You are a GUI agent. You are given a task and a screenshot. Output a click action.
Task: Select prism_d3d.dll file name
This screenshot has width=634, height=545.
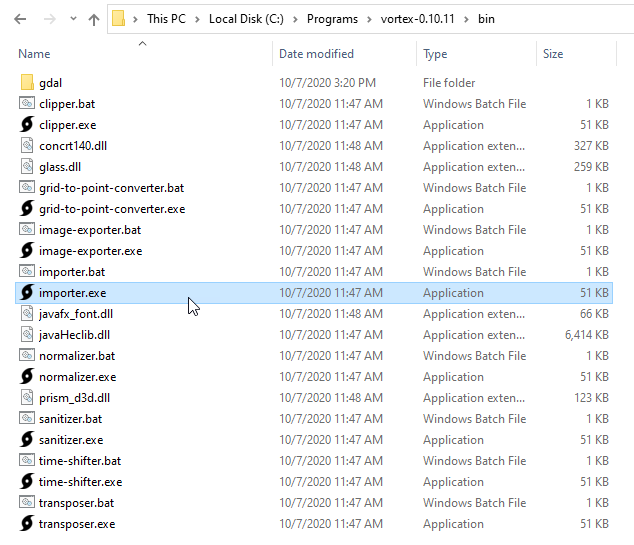(x=74, y=399)
